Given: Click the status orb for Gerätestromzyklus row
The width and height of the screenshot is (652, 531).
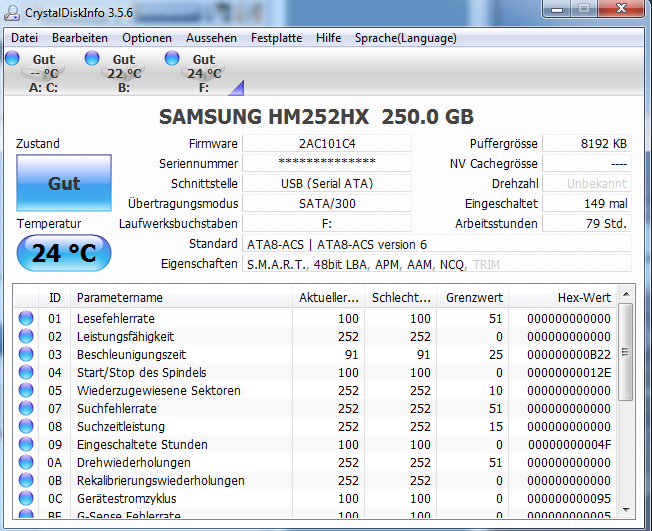Looking at the screenshot, I should point(26,498).
